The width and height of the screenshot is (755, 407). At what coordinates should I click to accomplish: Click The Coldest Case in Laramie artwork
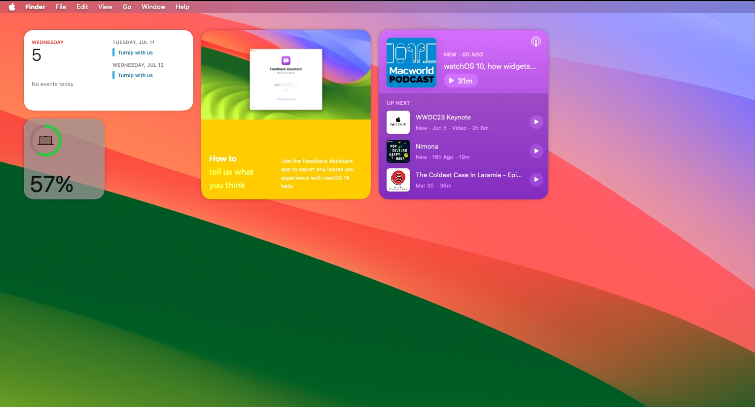coord(398,180)
